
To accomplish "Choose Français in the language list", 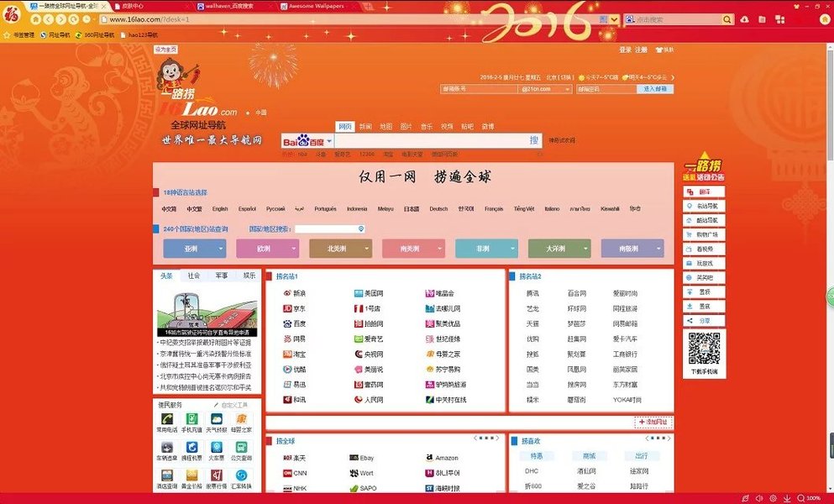I will coord(494,209).
